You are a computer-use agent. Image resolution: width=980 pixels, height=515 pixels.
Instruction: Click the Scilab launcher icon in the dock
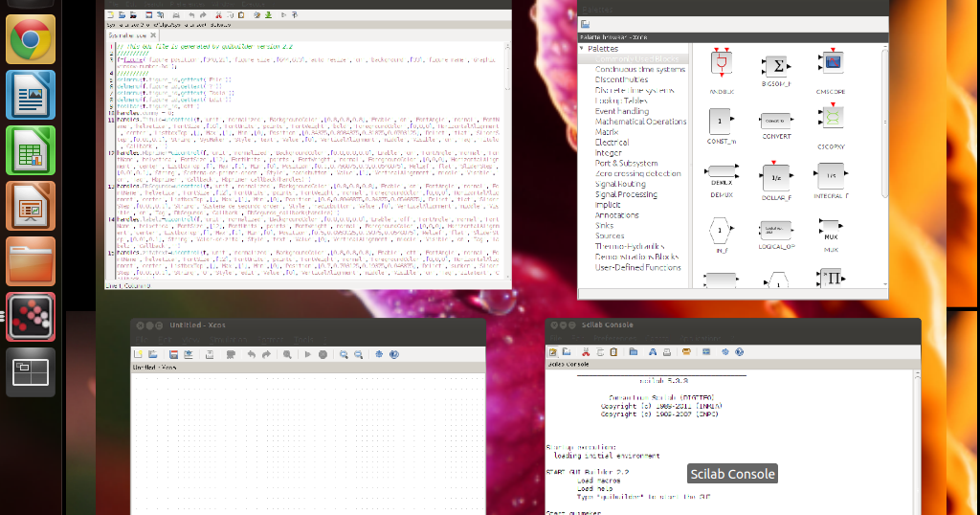pos(30,317)
